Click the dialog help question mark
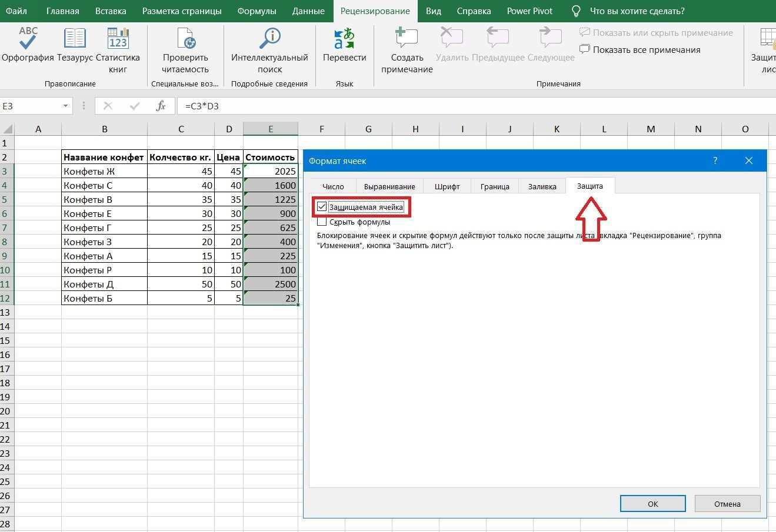 [715, 160]
